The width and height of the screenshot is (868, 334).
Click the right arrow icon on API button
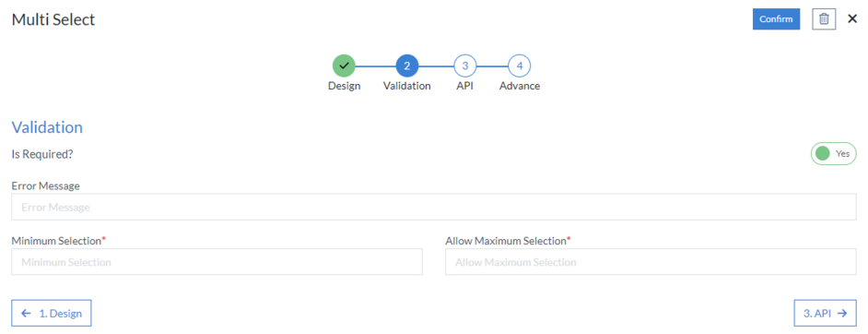coord(842,313)
